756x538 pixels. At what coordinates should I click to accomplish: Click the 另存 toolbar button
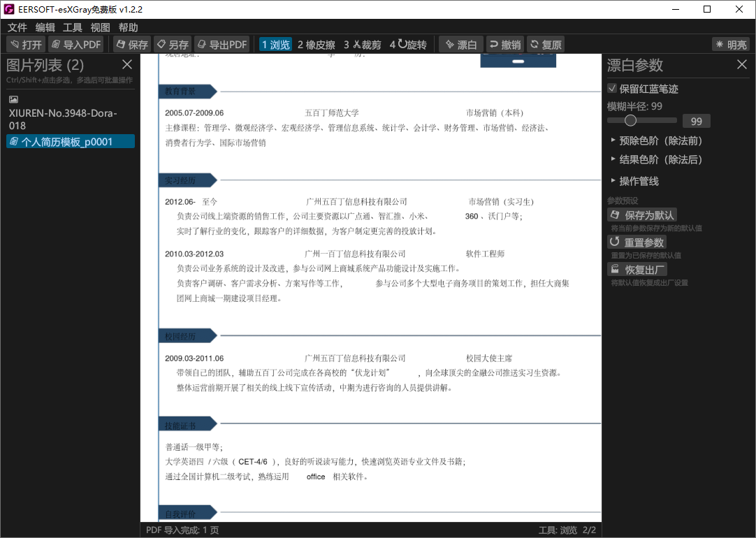[x=173, y=45]
